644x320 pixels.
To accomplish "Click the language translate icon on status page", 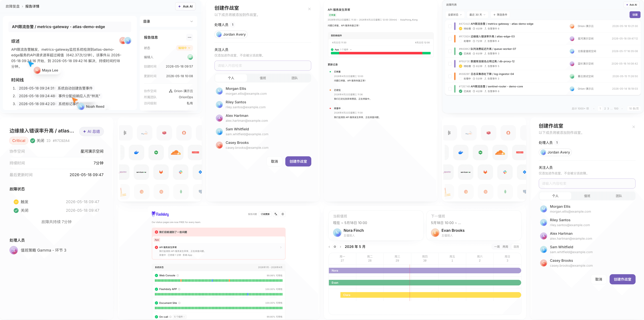I will coord(276,214).
